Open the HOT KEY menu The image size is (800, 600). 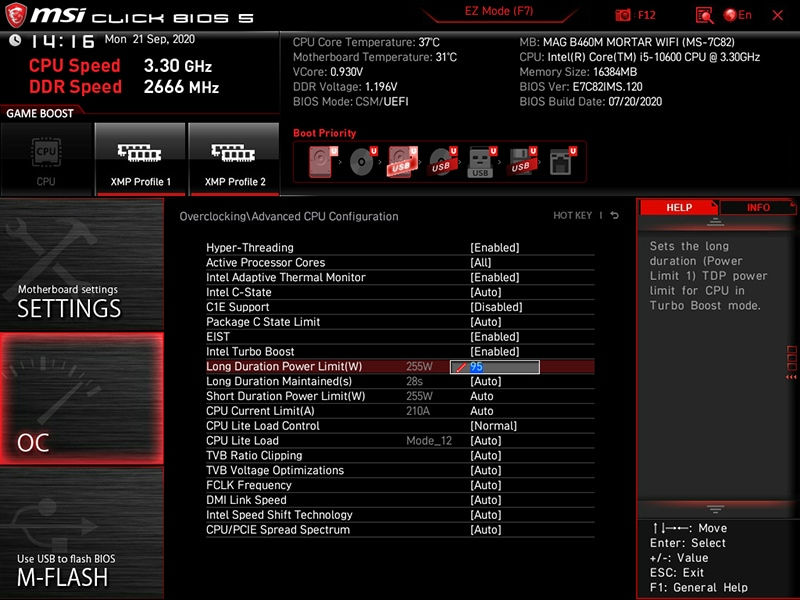click(572, 215)
